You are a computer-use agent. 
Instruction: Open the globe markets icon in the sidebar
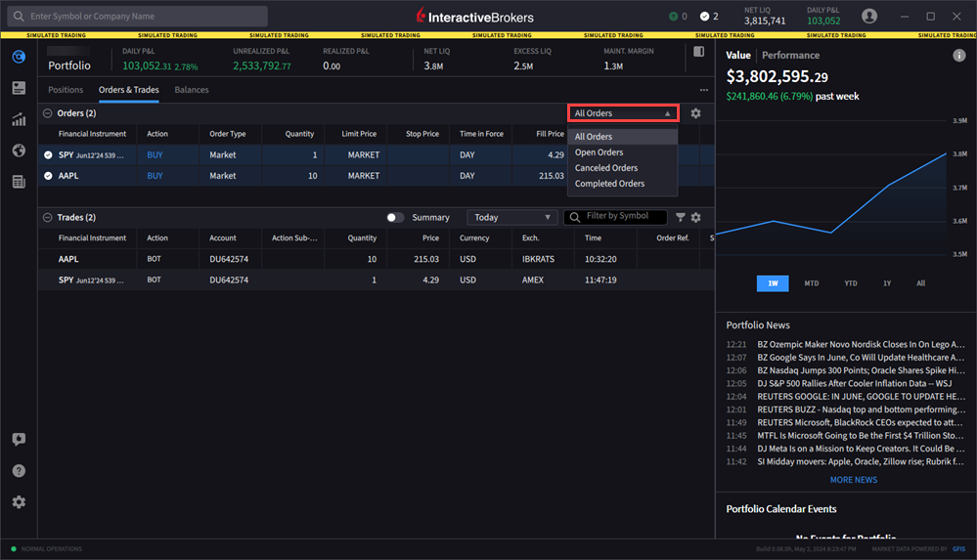19,151
